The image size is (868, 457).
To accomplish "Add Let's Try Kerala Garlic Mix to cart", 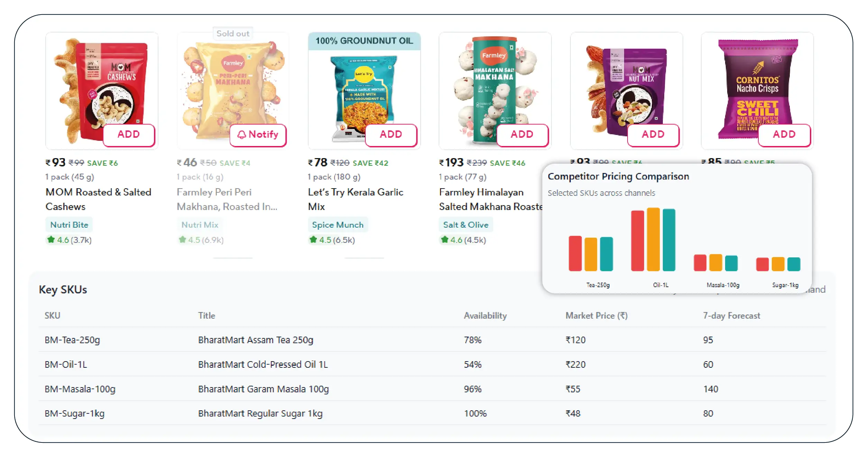I will click(x=391, y=135).
